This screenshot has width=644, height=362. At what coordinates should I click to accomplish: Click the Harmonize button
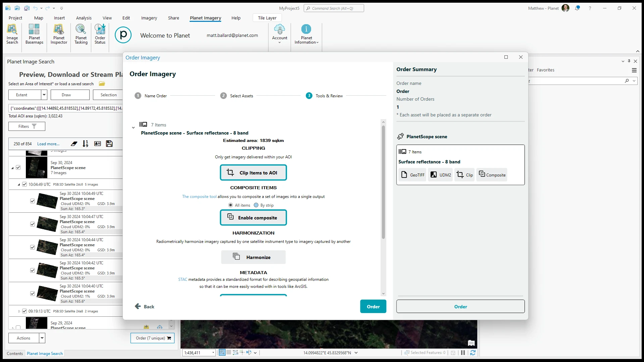tap(253, 257)
